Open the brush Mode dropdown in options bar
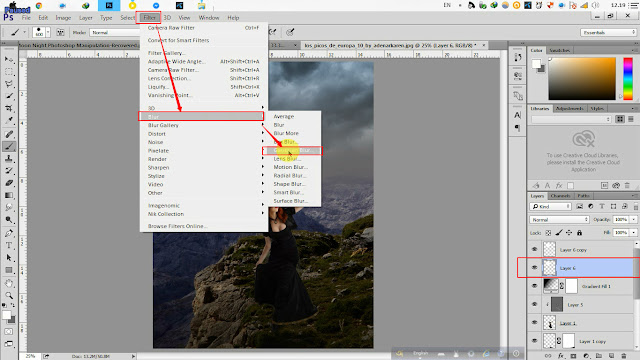 point(114,32)
